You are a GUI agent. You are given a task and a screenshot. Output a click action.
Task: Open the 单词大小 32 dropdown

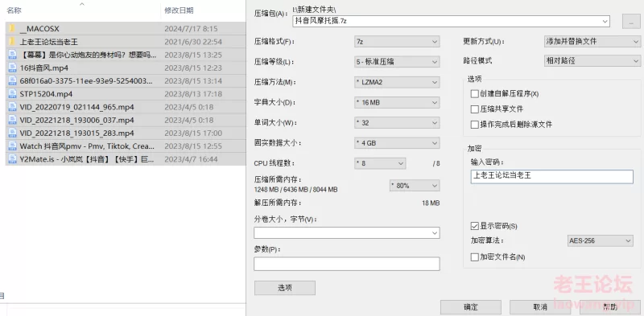[397, 123]
